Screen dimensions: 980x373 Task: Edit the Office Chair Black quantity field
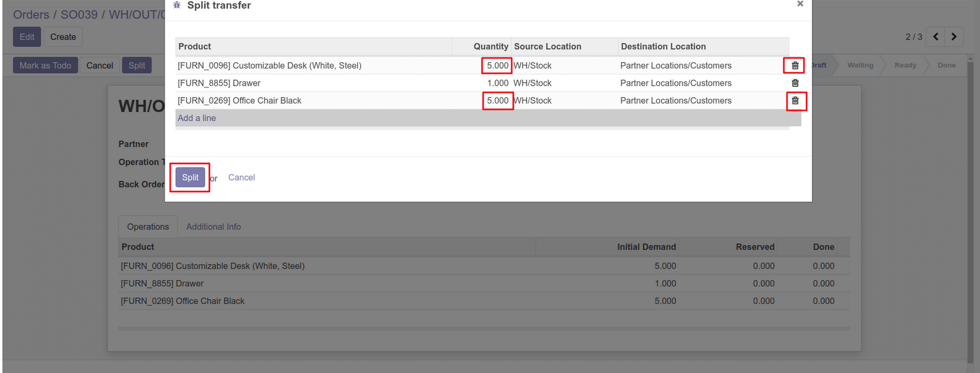[x=497, y=101]
